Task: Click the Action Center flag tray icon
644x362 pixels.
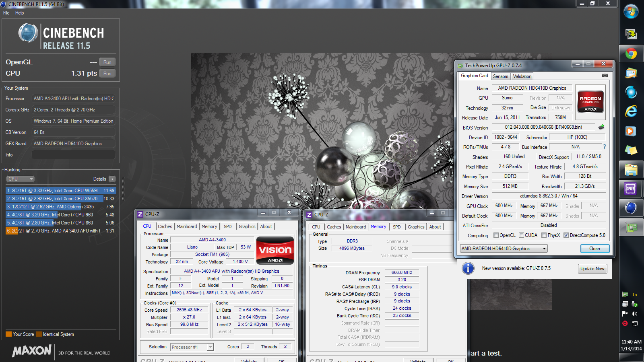Action: 625,314
